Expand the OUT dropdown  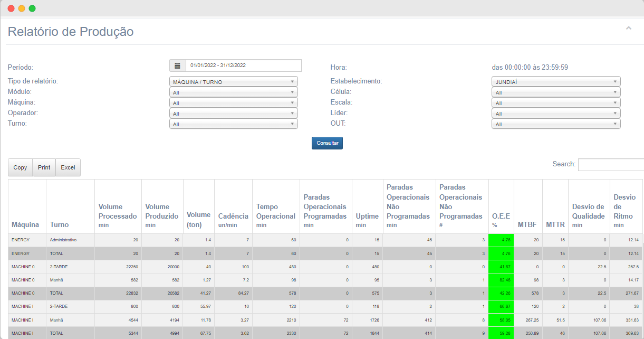(555, 124)
